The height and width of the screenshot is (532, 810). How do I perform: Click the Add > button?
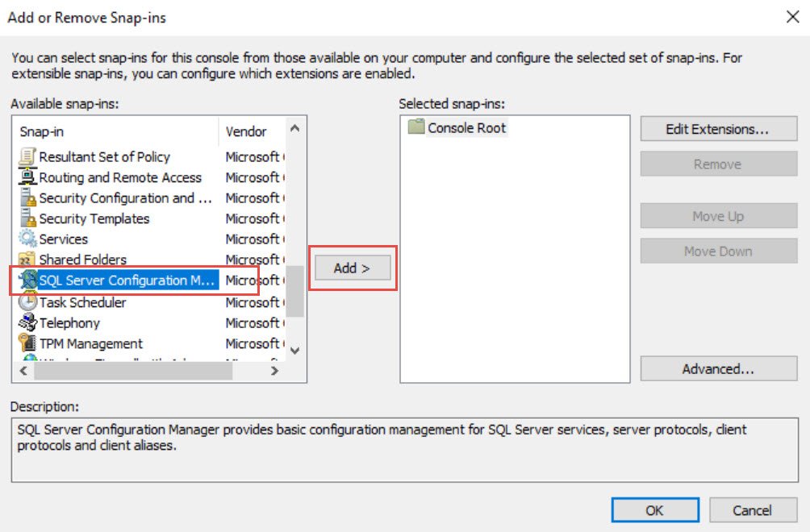click(x=353, y=268)
